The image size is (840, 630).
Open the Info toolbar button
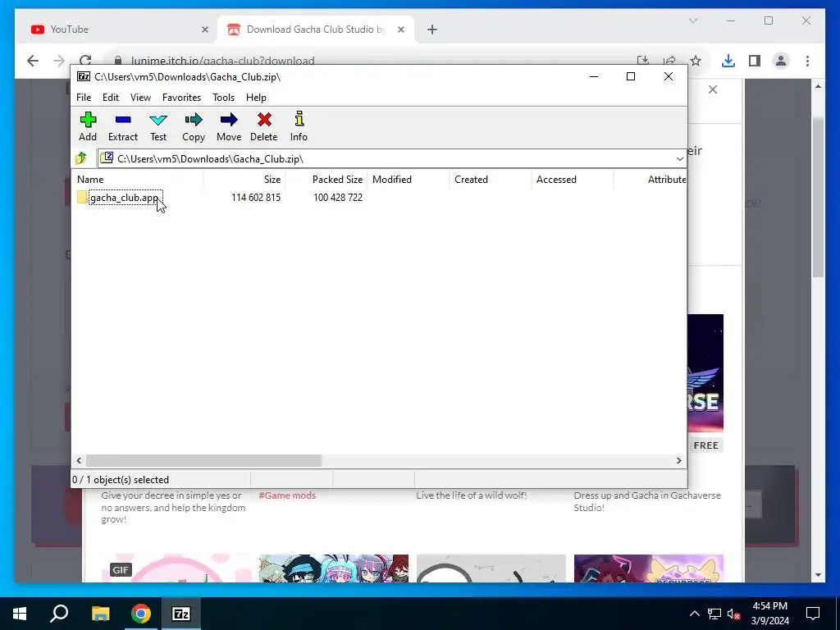tap(299, 126)
